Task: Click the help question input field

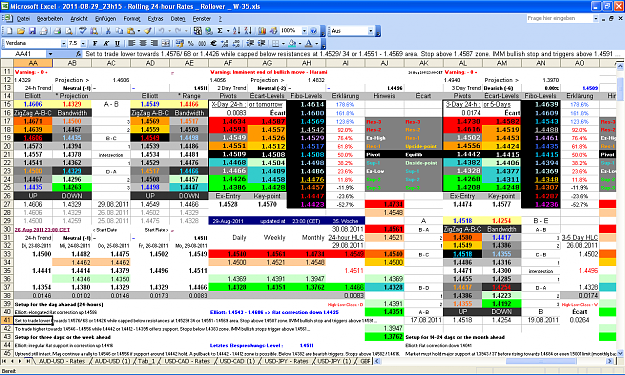Action: pyautogui.click(x=560, y=18)
